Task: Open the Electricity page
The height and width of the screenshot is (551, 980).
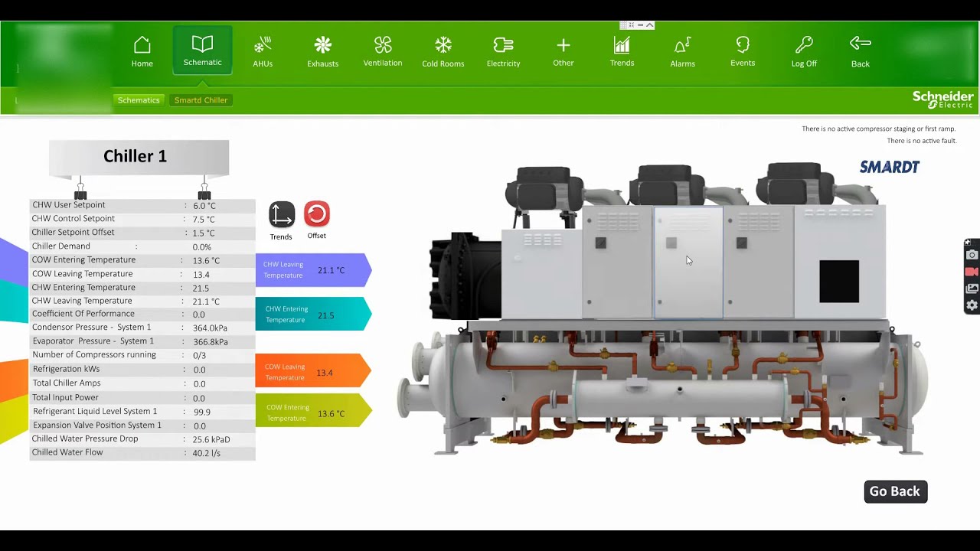Action: [x=503, y=52]
